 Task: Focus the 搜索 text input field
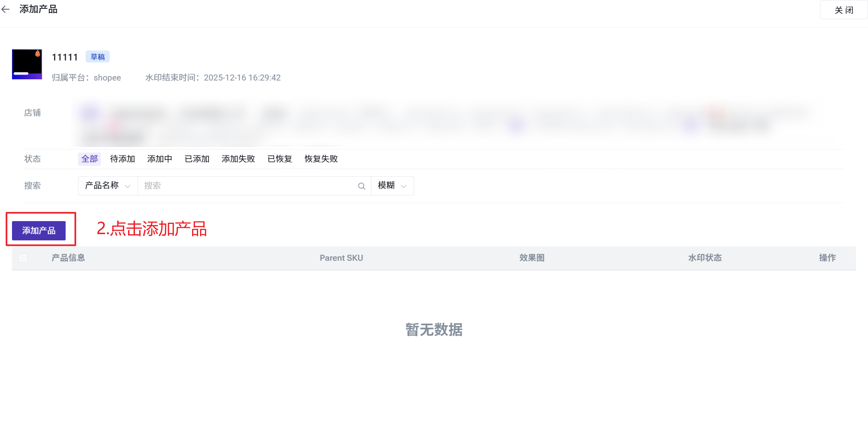coord(248,186)
